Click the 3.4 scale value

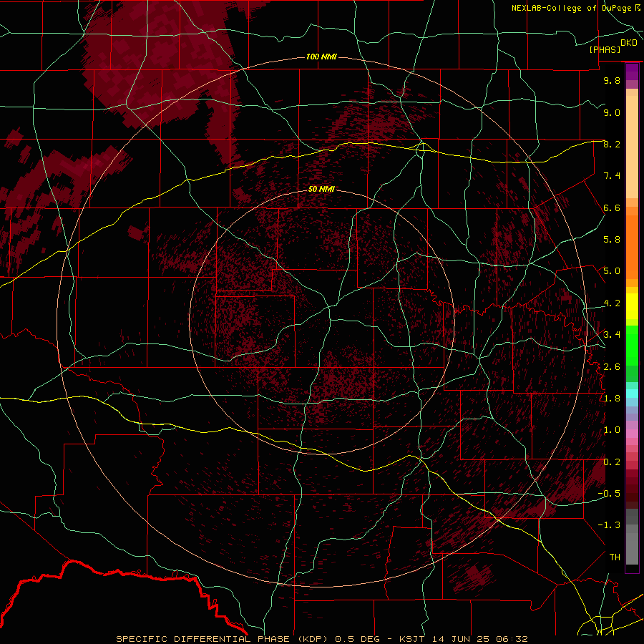click(x=612, y=335)
